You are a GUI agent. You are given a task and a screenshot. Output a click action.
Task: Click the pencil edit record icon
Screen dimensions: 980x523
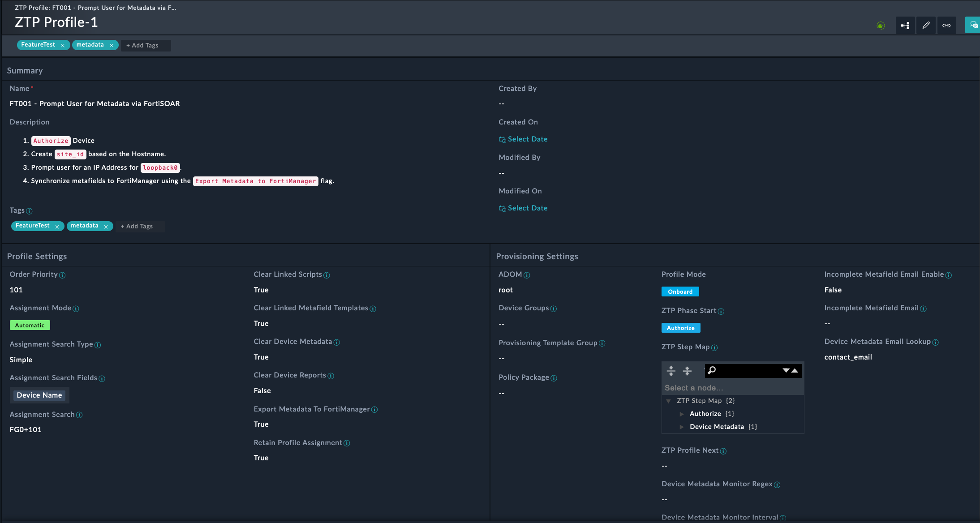coord(926,26)
